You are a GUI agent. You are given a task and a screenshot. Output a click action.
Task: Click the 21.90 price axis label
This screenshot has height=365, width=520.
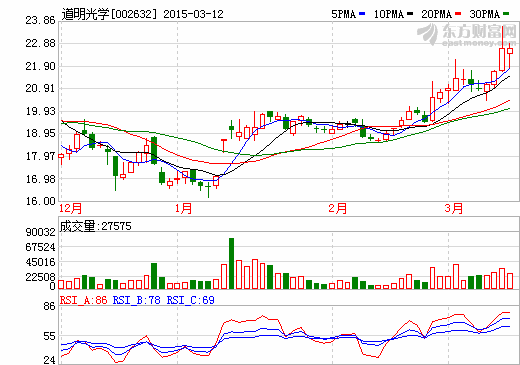point(40,66)
